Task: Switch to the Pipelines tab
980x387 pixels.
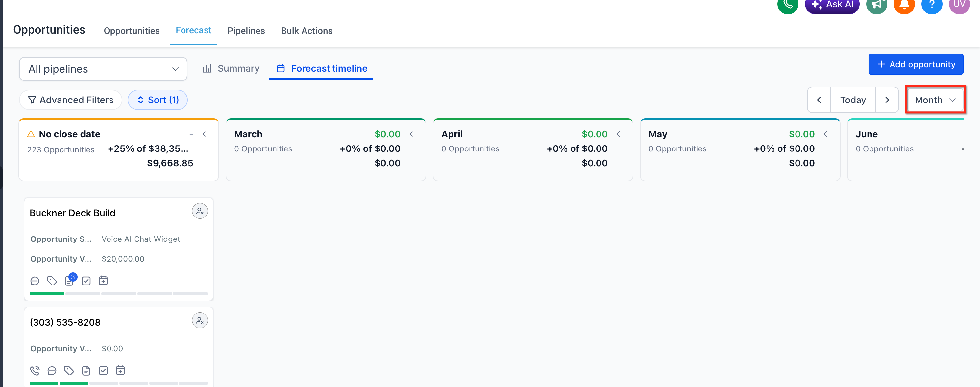Action: [x=246, y=31]
